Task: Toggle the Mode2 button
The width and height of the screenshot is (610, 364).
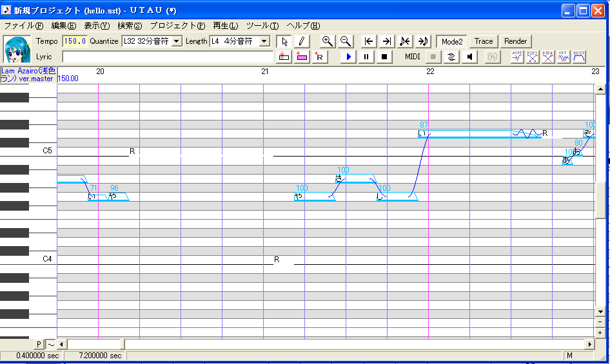Action: [x=451, y=41]
